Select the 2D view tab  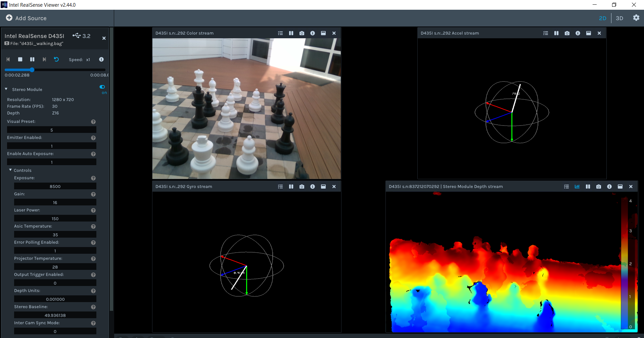(602, 18)
